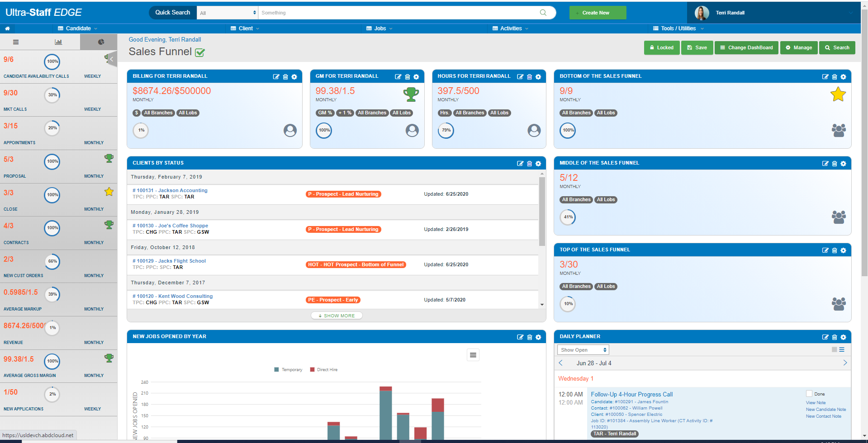
Task: Switch to the bar chart sidebar view
Action: tap(59, 42)
